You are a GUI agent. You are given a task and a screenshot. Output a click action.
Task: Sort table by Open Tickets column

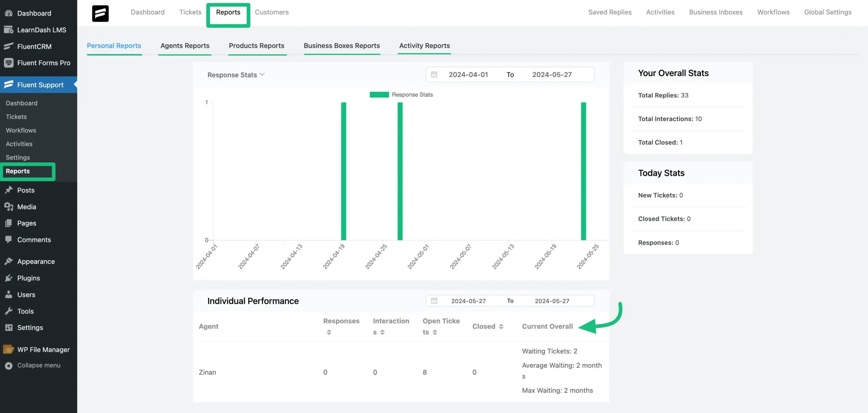point(435,332)
